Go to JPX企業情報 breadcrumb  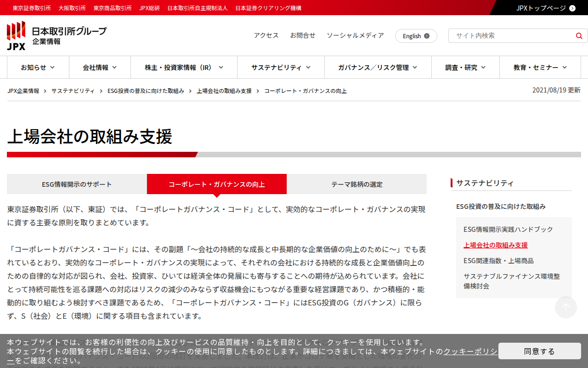pos(23,91)
